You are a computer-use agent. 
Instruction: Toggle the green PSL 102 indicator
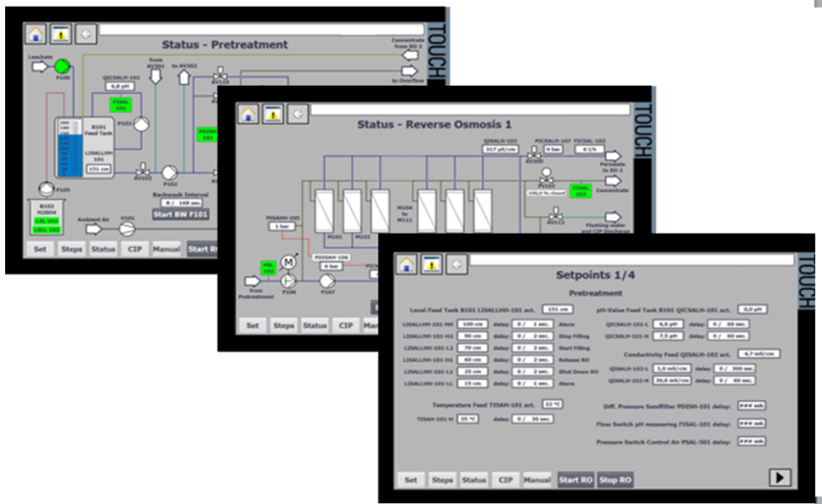pyautogui.click(x=267, y=269)
